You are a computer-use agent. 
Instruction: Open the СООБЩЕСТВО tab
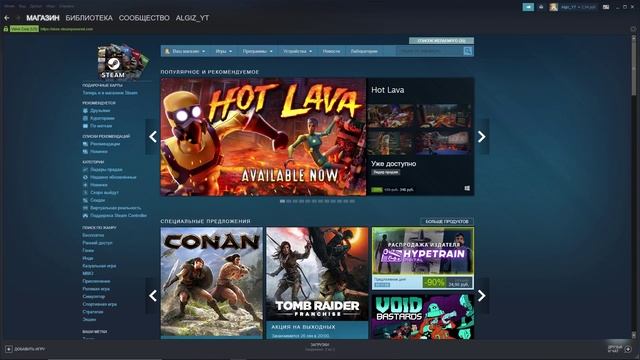144,18
